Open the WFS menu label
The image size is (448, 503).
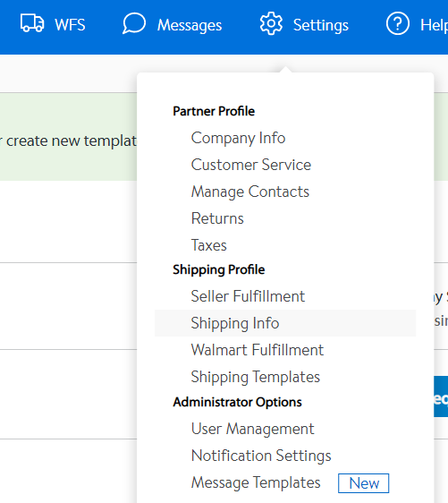click(70, 25)
